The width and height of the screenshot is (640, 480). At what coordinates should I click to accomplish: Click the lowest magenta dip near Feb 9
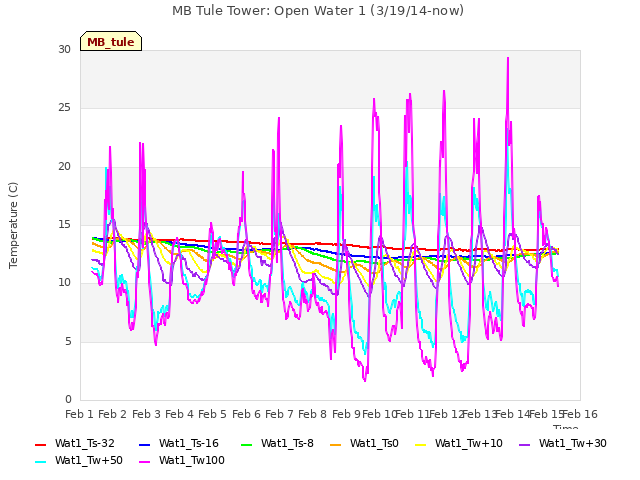364,380
